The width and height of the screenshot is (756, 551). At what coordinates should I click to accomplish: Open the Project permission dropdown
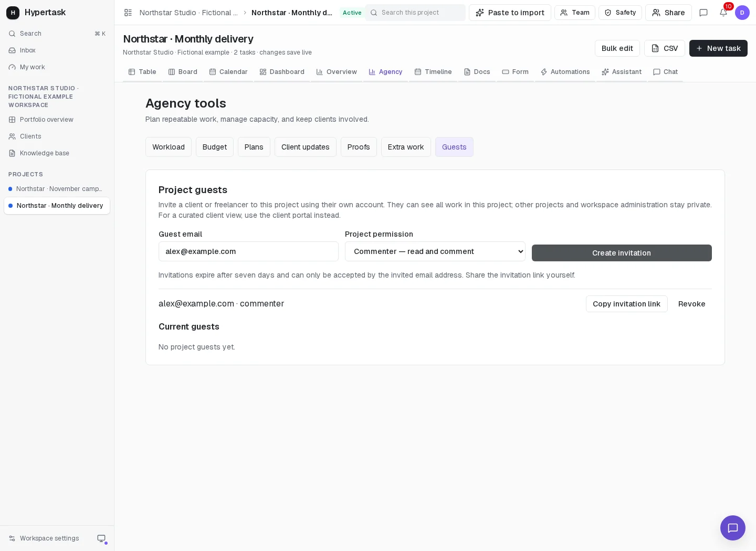coord(435,251)
